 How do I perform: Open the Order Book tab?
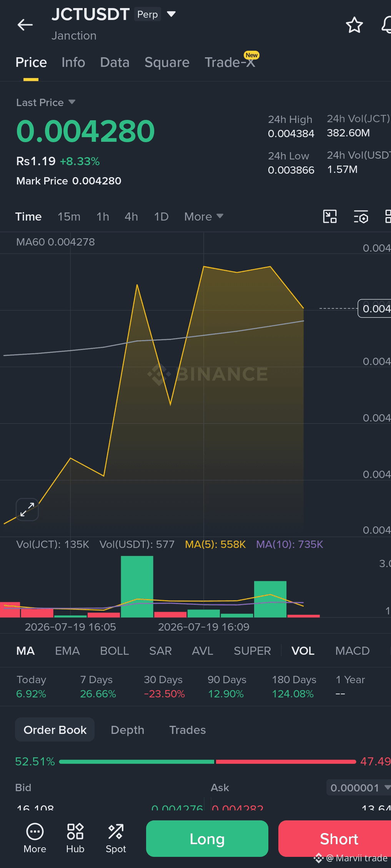55,730
